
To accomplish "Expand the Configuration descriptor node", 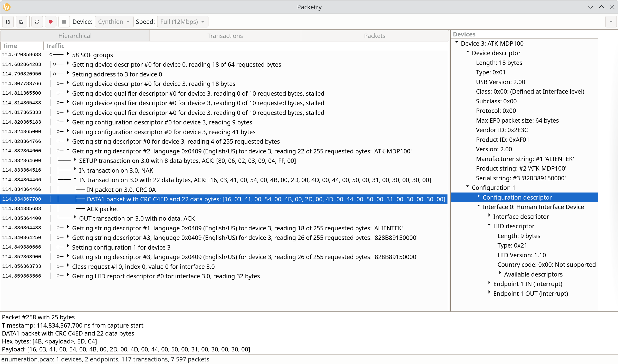I will [478, 196].
